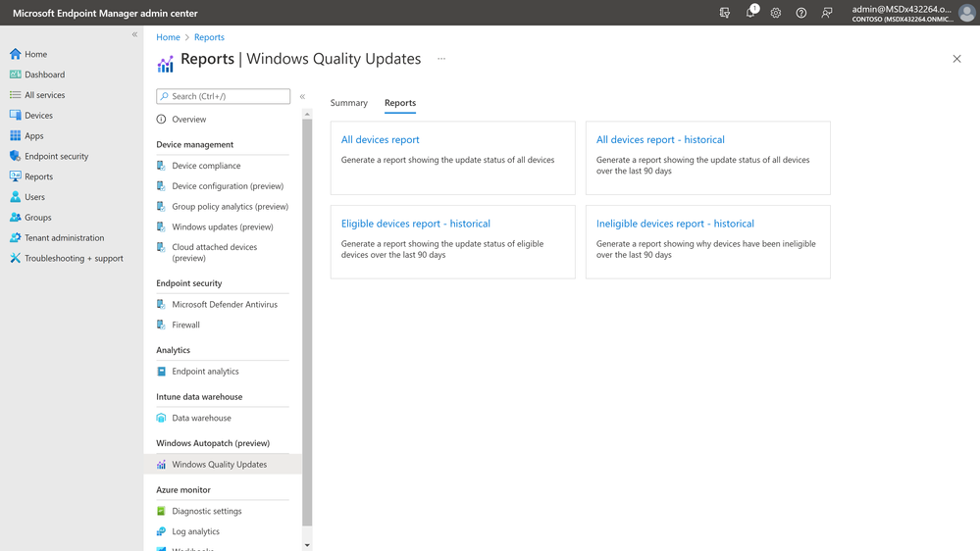Click the Devices icon in left nav

coord(15,115)
